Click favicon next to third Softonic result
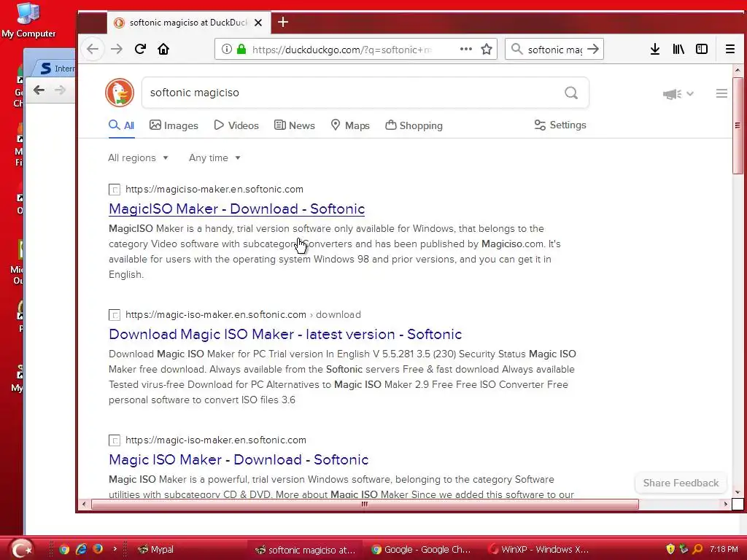Screen dimensions: 747x560 (115, 440)
